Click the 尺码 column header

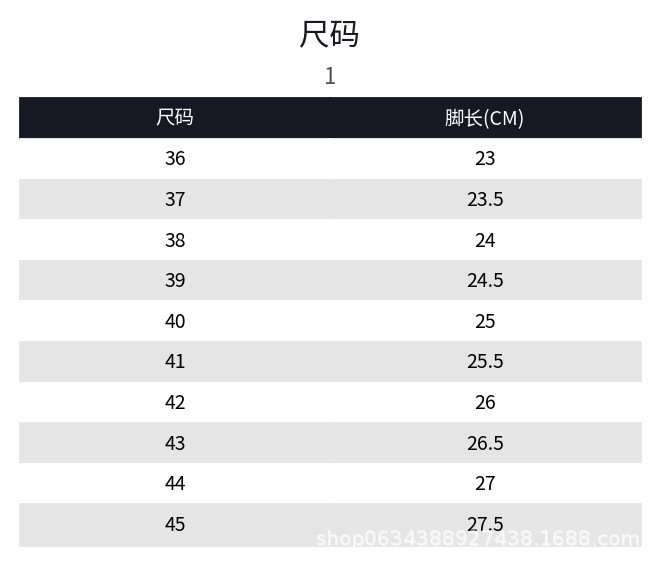coord(175,117)
